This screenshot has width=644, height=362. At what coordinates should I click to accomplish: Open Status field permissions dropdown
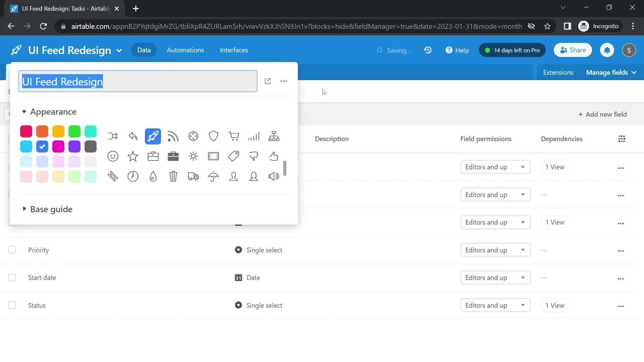pyautogui.click(x=496, y=305)
